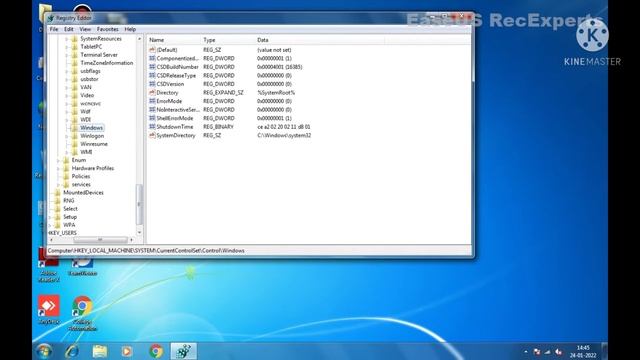
Task: Select the Windows key in tree
Action: click(91, 128)
